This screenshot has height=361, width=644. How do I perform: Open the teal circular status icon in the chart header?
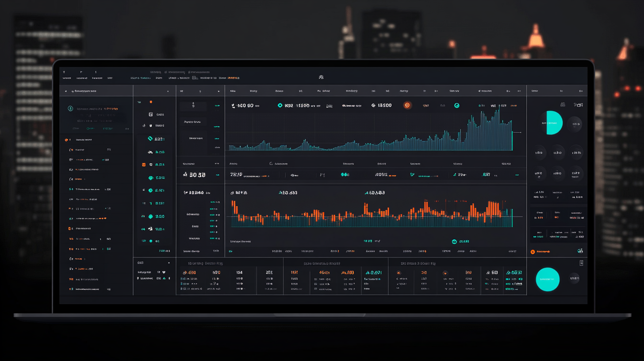tap(457, 105)
